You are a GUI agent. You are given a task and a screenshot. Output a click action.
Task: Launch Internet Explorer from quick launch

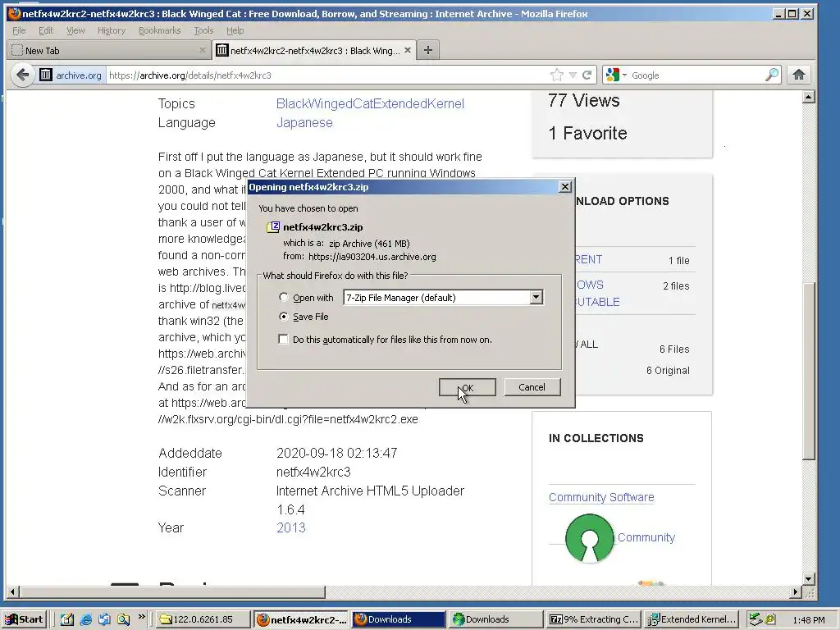pos(85,619)
